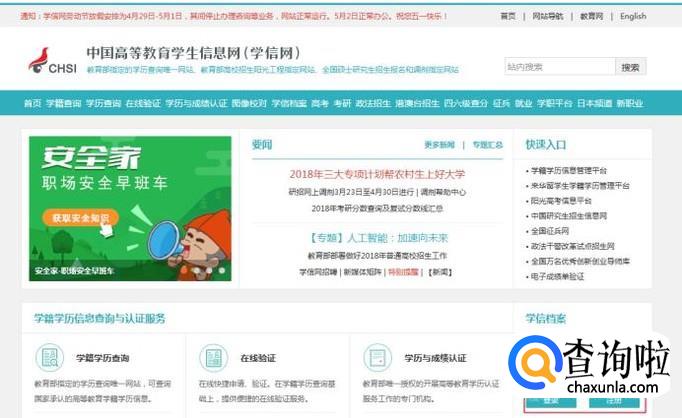This screenshot has width=682, height=418.
Task: Open 首页 link in top utility bar
Action: click(x=508, y=16)
